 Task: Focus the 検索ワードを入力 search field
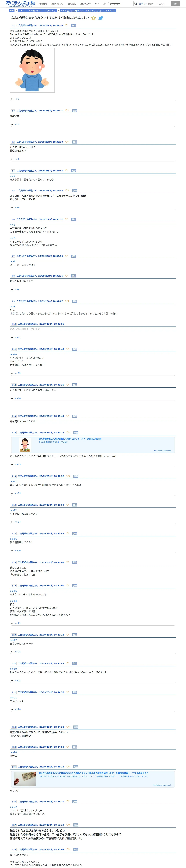pos(159,4)
